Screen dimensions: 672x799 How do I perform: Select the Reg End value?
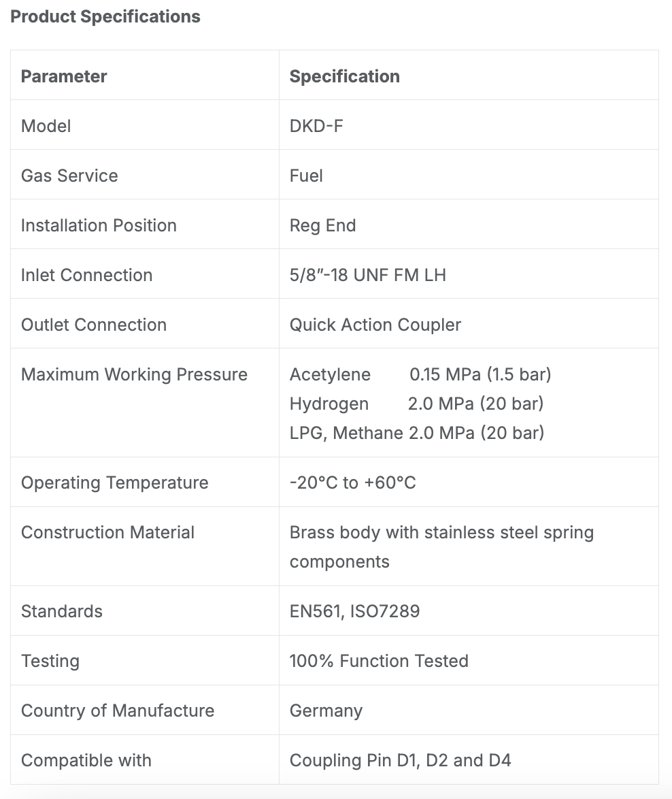click(x=323, y=225)
